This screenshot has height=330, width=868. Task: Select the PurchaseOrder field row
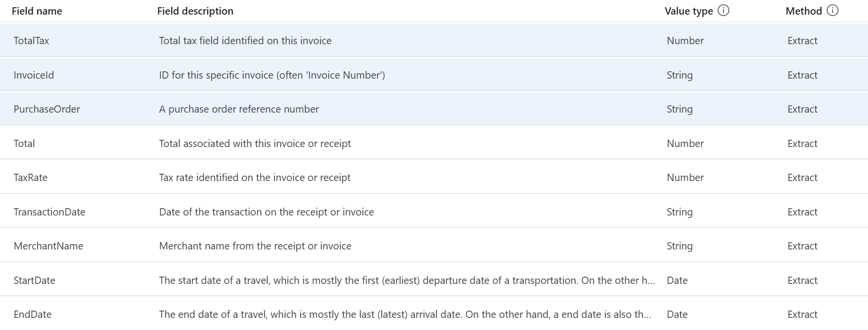coord(434,109)
